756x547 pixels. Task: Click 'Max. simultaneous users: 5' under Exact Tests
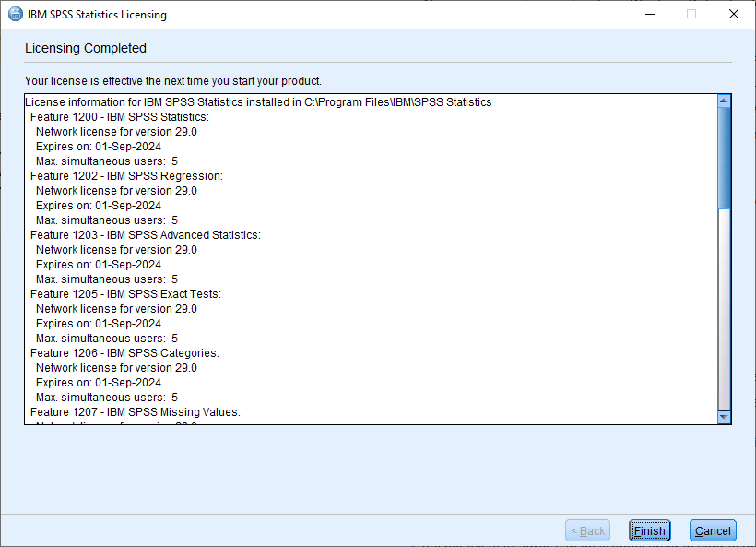tap(107, 339)
